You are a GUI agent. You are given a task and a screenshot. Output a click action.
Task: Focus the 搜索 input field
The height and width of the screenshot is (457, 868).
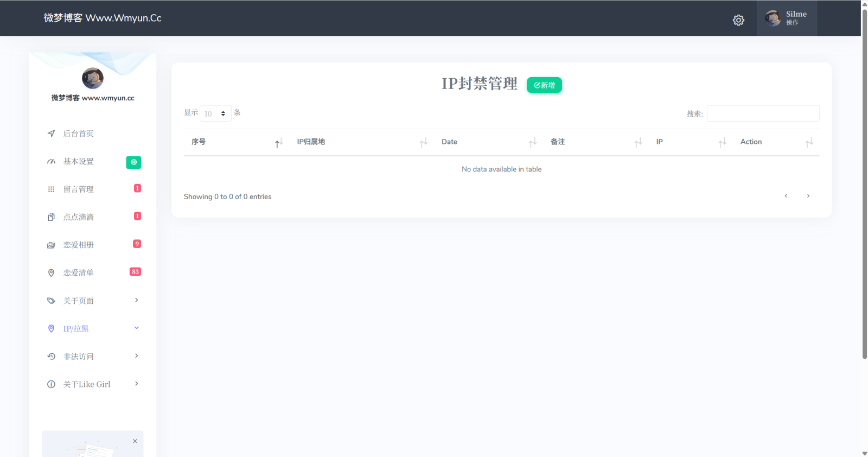tap(763, 113)
